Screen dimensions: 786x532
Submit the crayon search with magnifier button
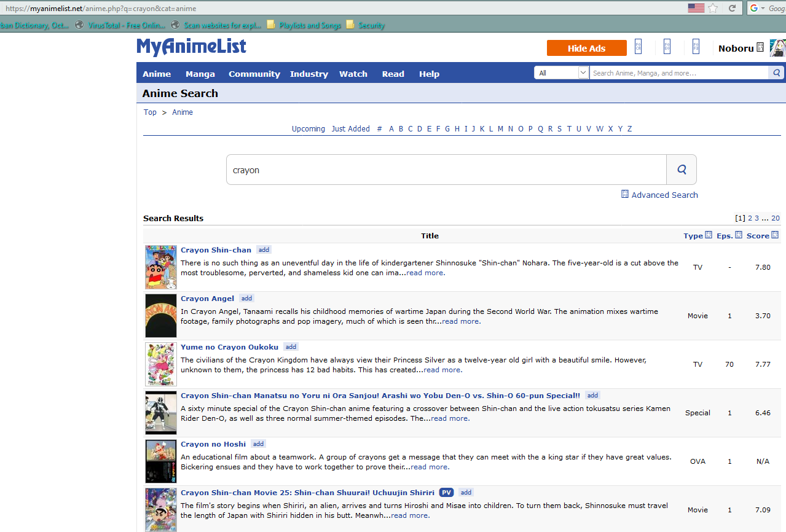682,170
